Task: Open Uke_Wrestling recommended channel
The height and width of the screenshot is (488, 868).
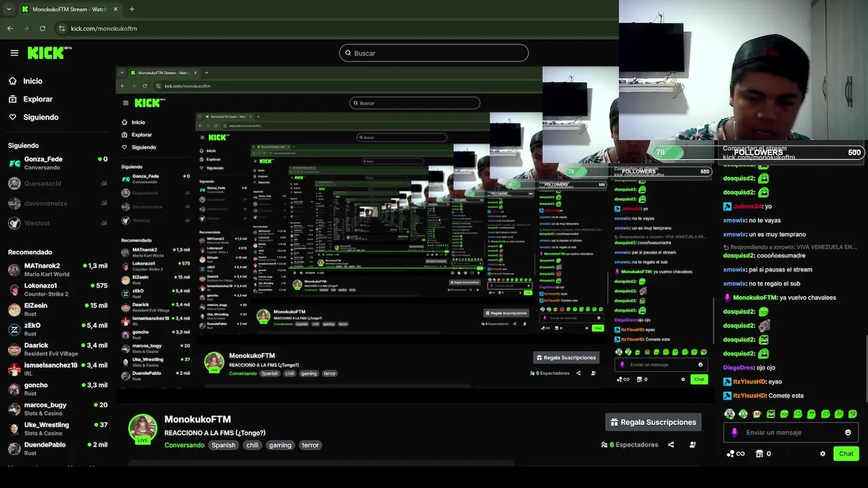Action: coord(58,428)
